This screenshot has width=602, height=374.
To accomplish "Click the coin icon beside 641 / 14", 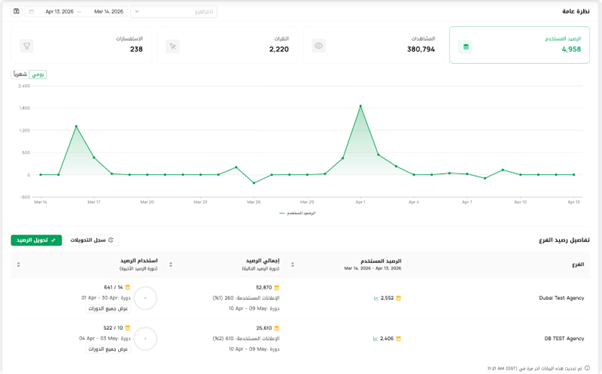I will coord(128,287).
